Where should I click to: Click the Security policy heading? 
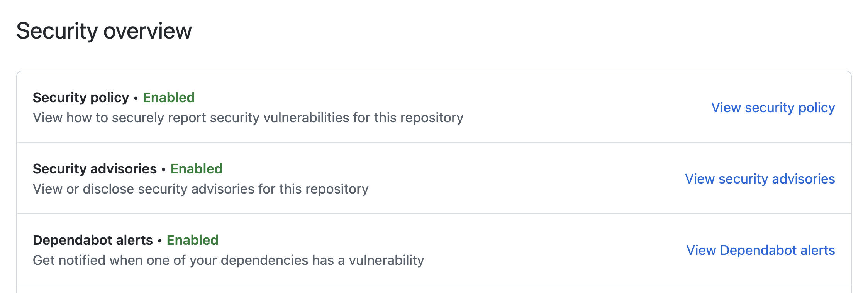click(81, 98)
